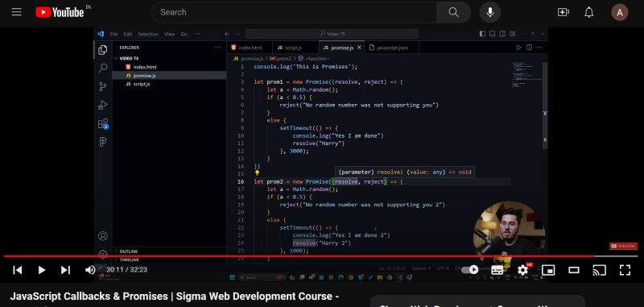Open the account avatar menu
This screenshot has height=307, width=644.
(x=619, y=12)
